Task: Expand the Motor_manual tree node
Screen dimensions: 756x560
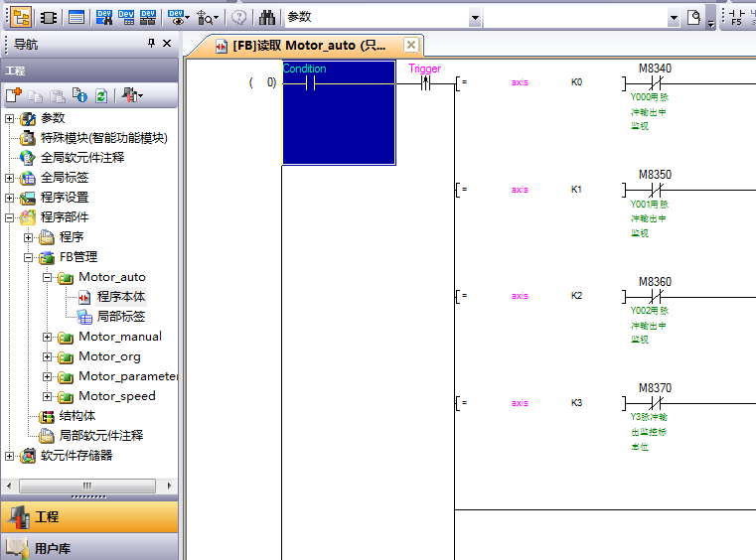Action: pos(48,337)
